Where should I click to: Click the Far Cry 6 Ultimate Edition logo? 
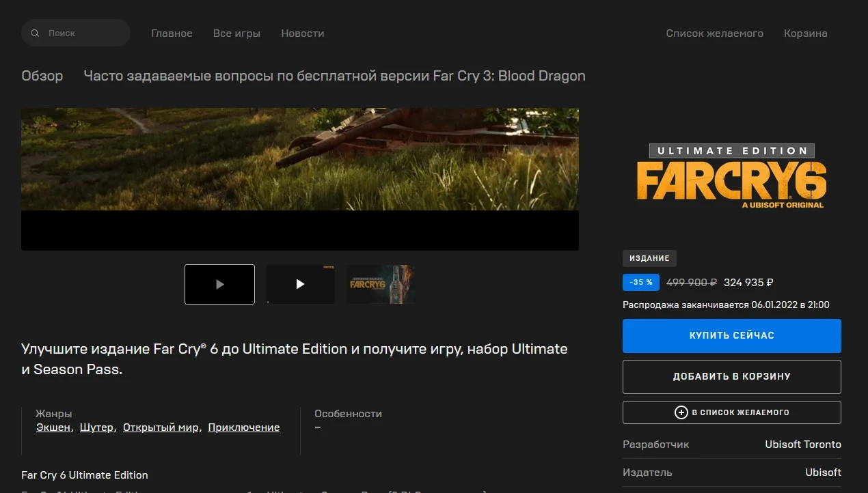(x=731, y=176)
